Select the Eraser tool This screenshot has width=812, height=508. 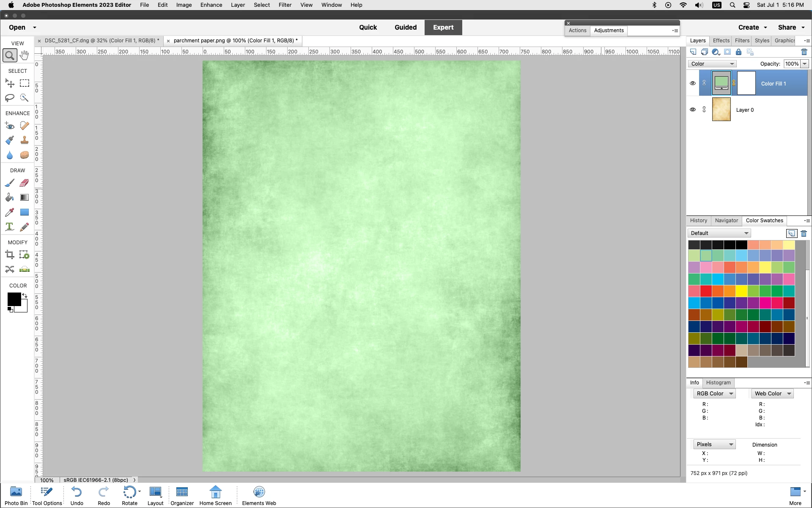[25, 183]
